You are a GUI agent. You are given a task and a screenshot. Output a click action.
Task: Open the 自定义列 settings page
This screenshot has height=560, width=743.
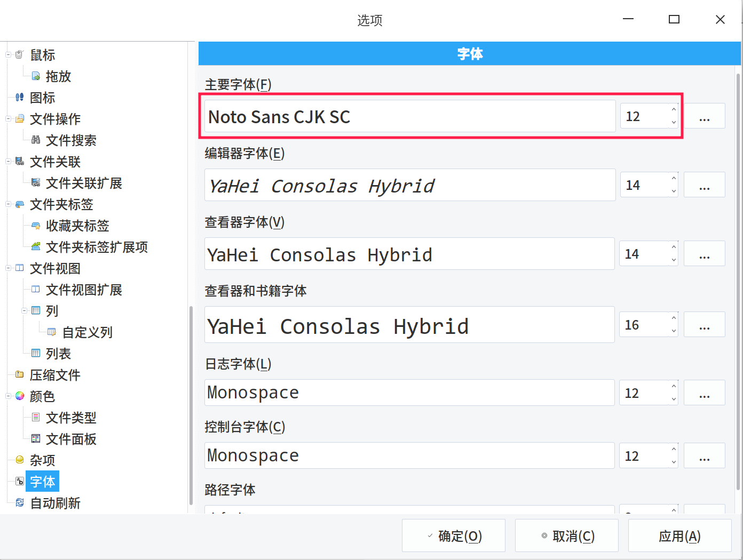point(88,332)
